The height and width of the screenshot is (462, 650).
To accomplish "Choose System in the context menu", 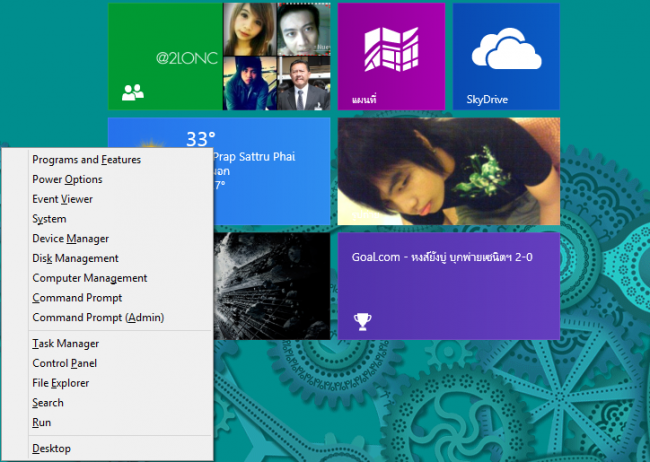I will click(x=49, y=219).
